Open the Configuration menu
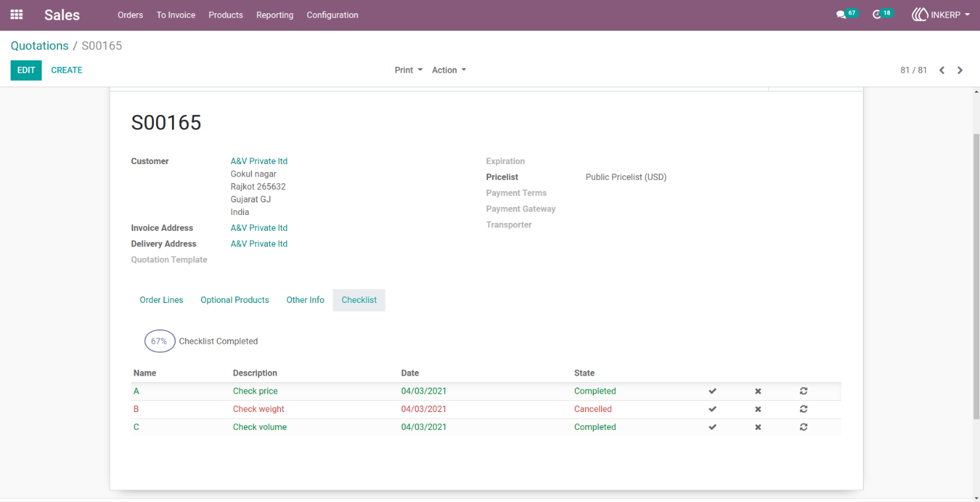 (x=333, y=15)
